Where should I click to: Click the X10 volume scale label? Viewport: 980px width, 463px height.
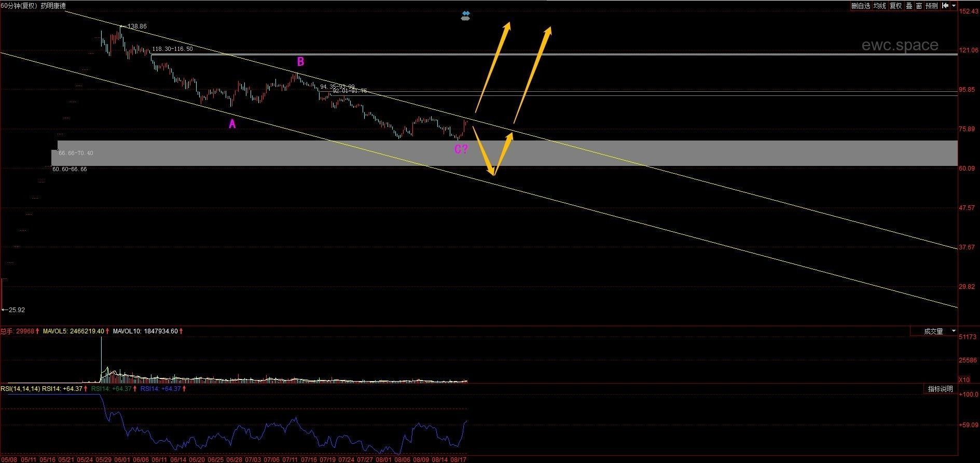coord(964,380)
